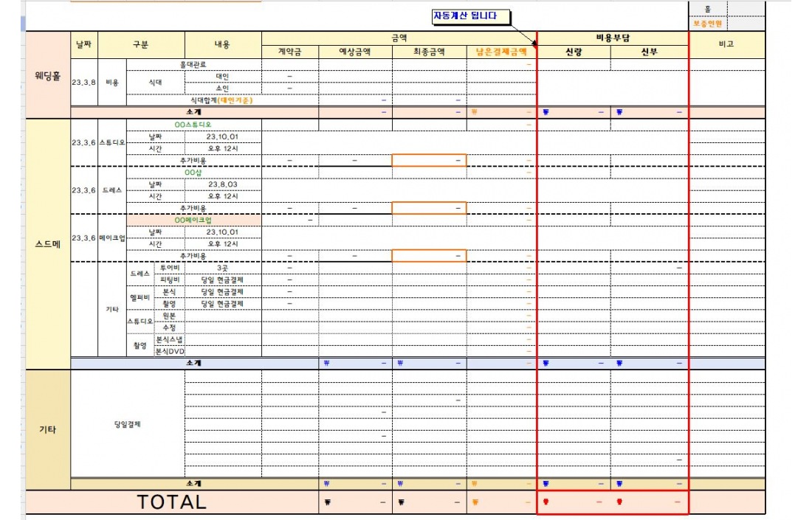
Task: Click the green OO샵 cell
Action: tap(193, 172)
